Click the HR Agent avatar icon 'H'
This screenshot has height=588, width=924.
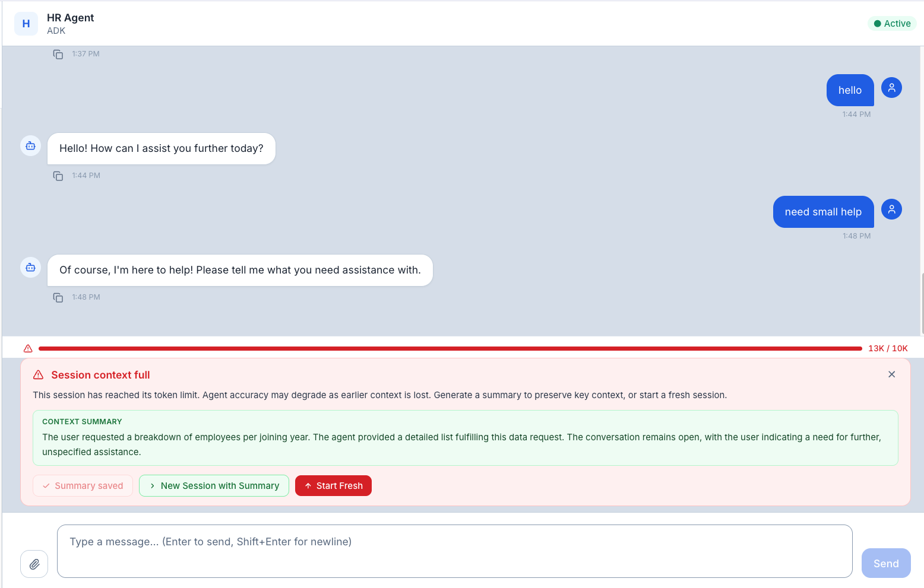pos(26,24)
